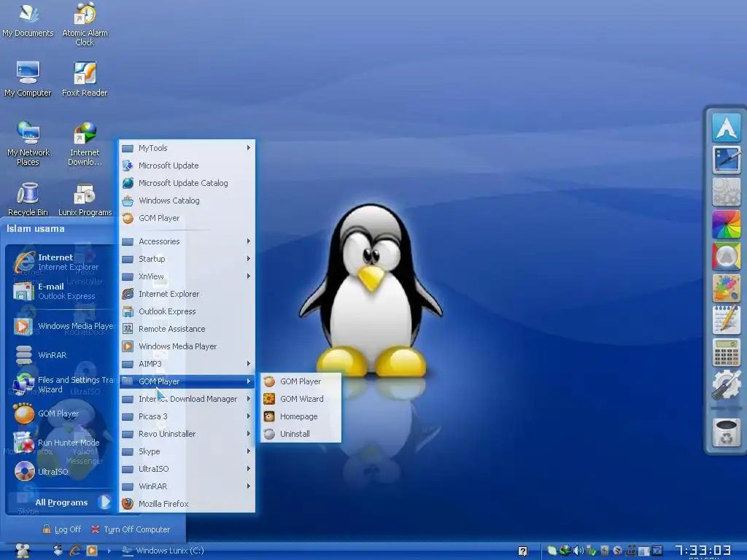Open the calculator dock icon

pos(726,352)
